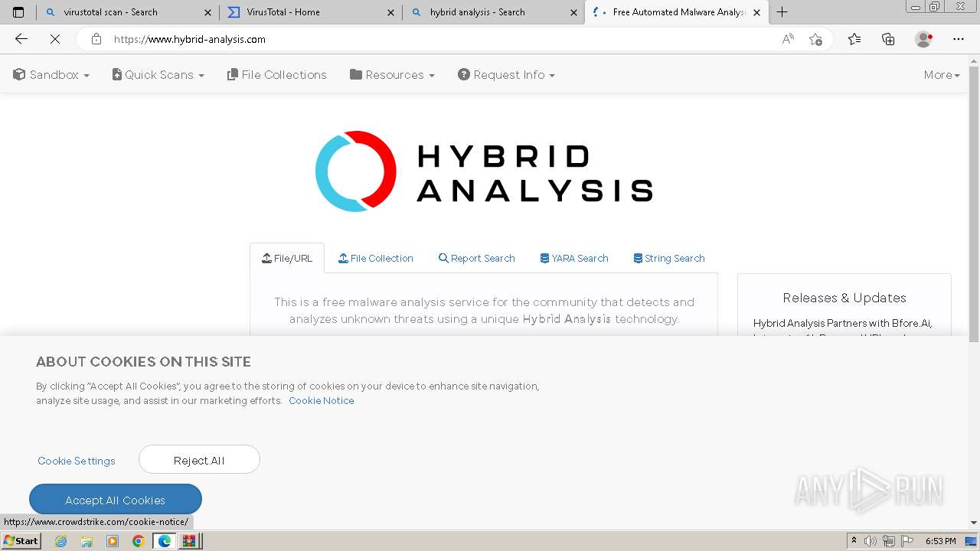The image size is (980, 551).
Task: View site information via the lock icon
Action: coord(96,39)
